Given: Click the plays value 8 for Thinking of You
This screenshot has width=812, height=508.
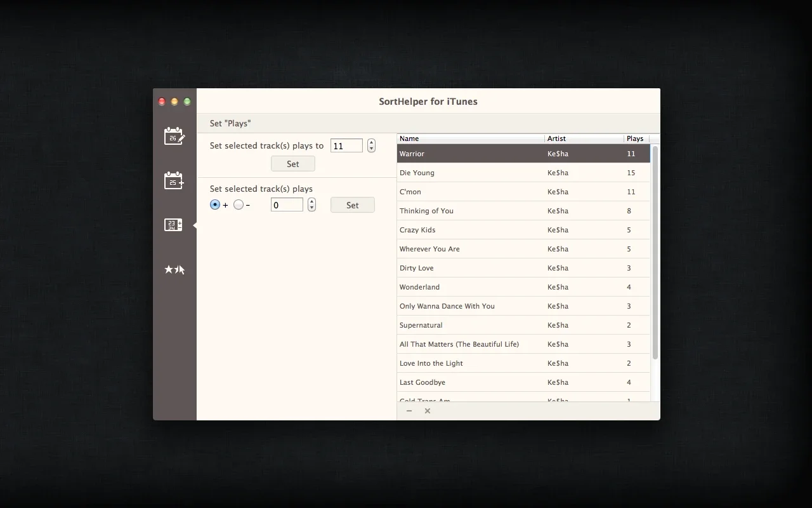Looking at the screenshot, I should [x=629, y=211].
